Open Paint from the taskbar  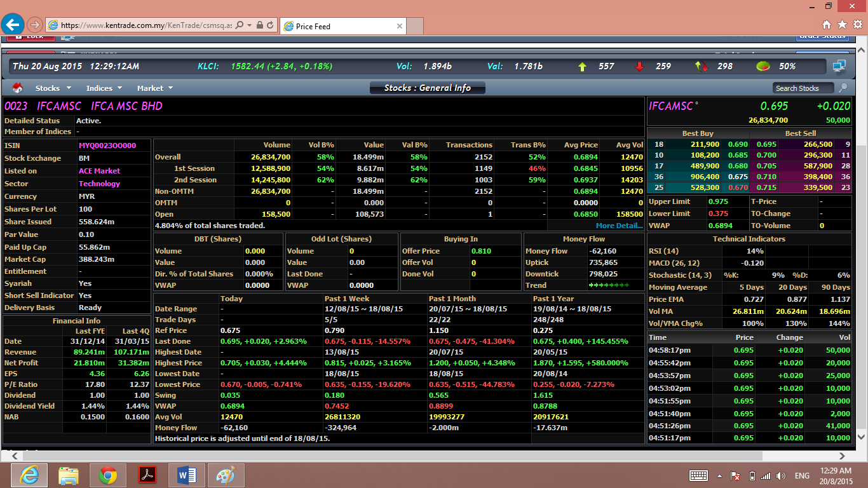pos(226,475)
